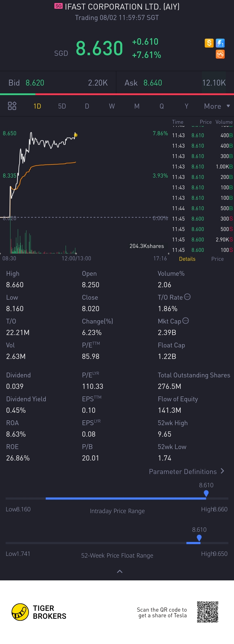
Task: Tap the Intraday Price Range marker
Action: click(206, 493)
